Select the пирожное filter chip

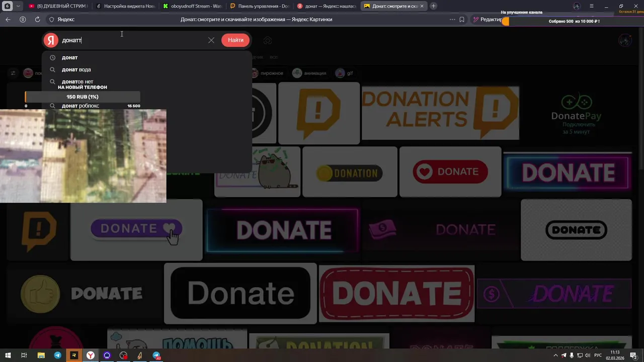point(267,73)
